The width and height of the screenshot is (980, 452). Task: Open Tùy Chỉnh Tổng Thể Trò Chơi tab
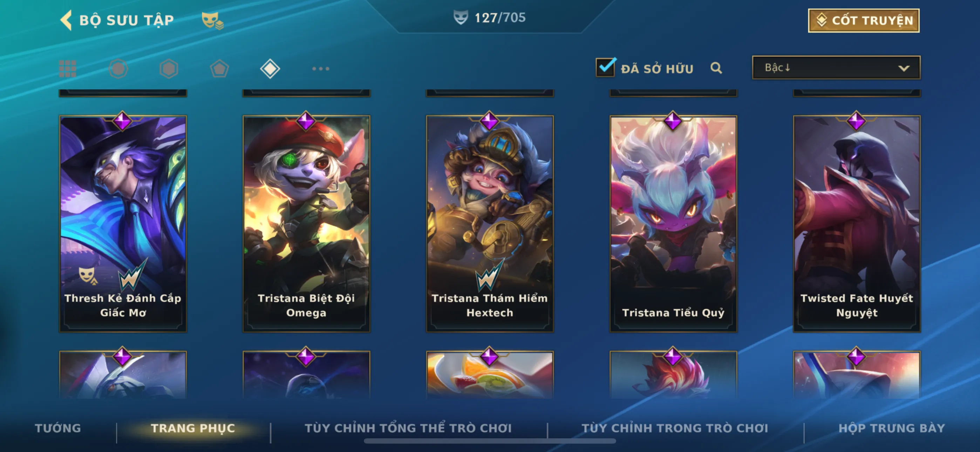pyautogui.click(x=408, y=428)
